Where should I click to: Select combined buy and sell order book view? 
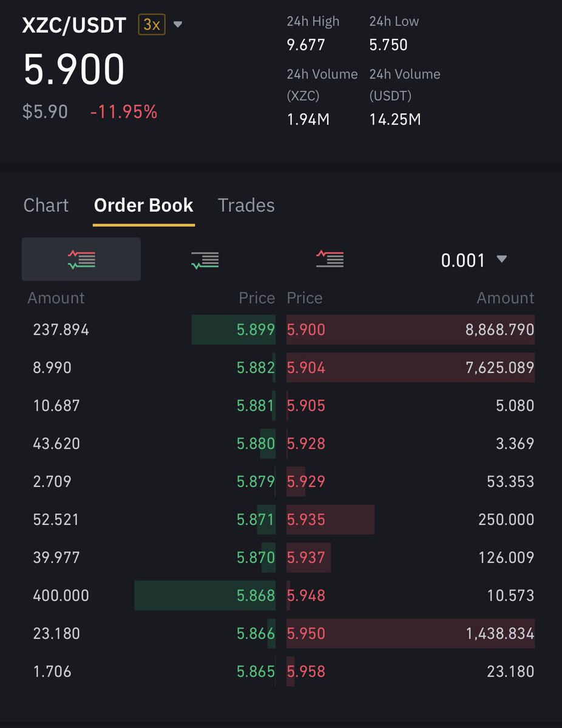(x=81, y=260)
